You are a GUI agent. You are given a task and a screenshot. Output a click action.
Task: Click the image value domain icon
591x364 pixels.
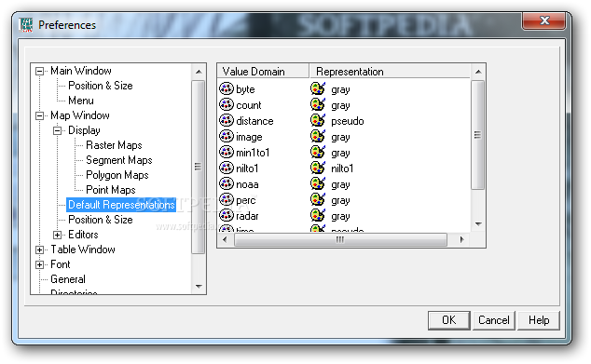point(227,136)
